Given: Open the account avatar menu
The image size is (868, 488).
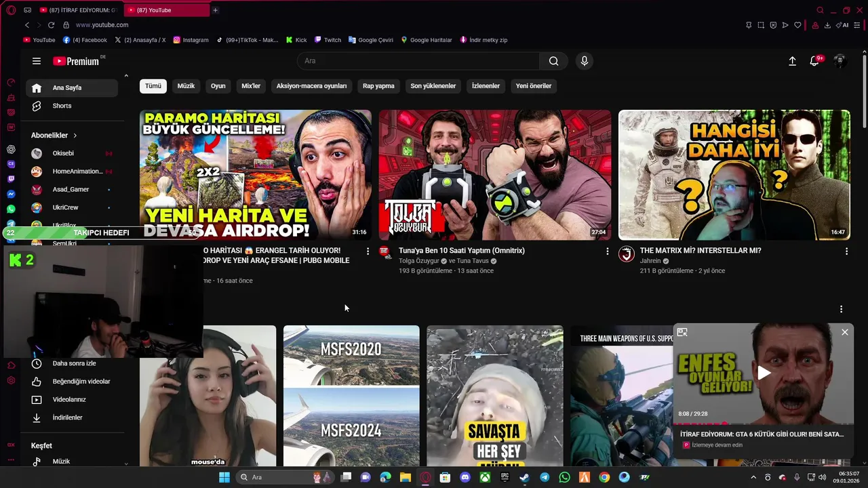Looking at the screenshot, I should pos(840,61).
